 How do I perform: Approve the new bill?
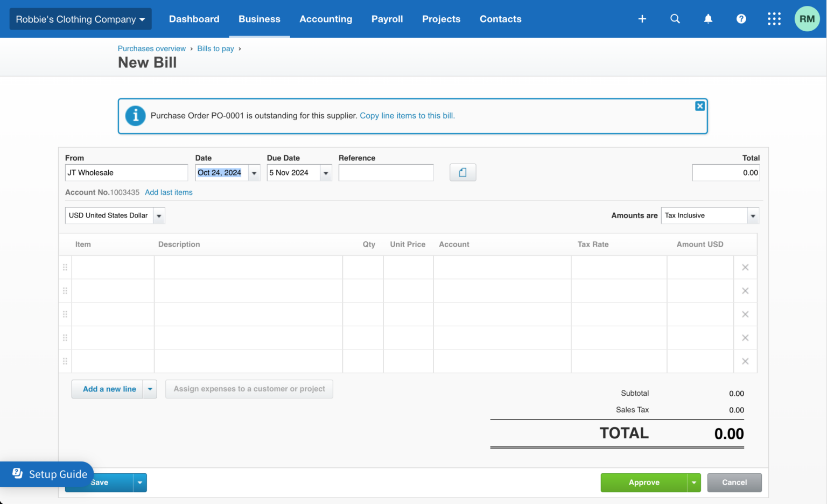pyautogui.click(x=643, y=482)
